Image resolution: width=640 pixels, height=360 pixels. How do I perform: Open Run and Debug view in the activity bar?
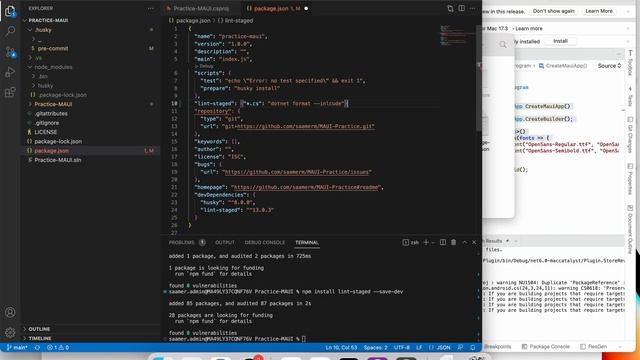[10, 72]
